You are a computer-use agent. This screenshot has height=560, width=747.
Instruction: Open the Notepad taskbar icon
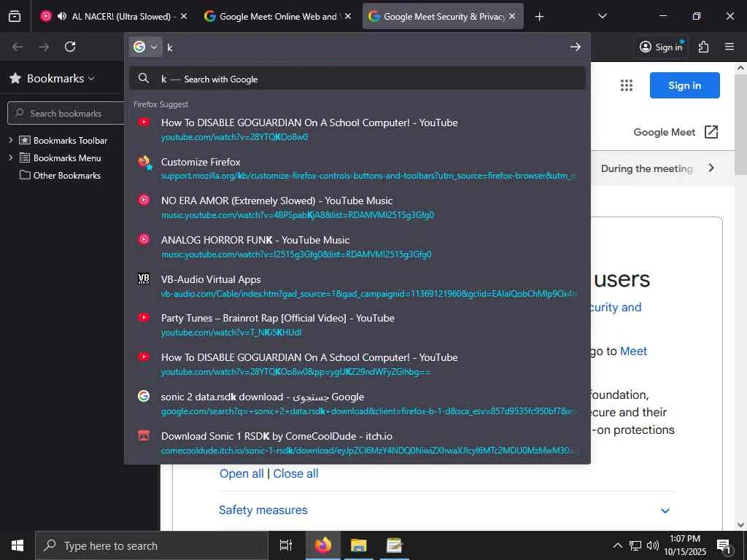tap(395, 545)
